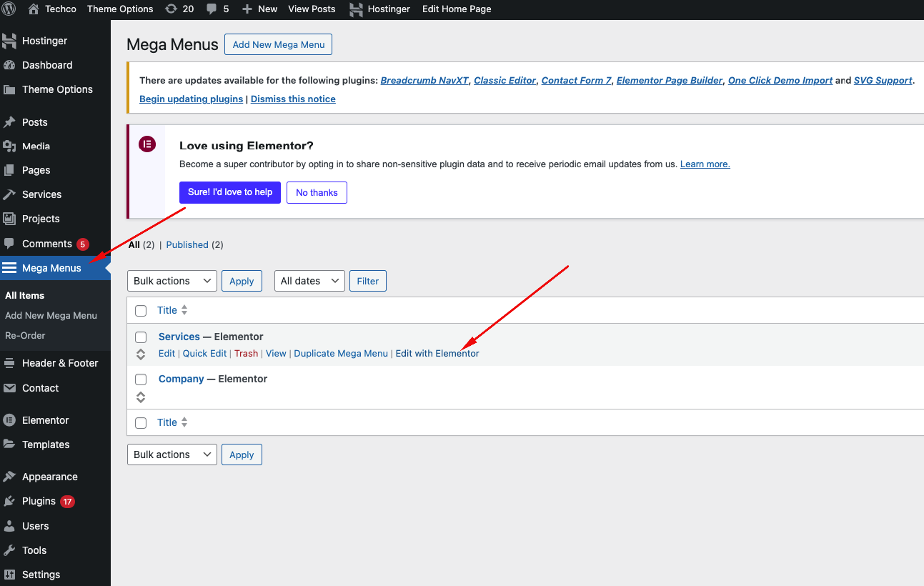
Task: Click Edit with Elementor link for Services
Action: (437, 354)
